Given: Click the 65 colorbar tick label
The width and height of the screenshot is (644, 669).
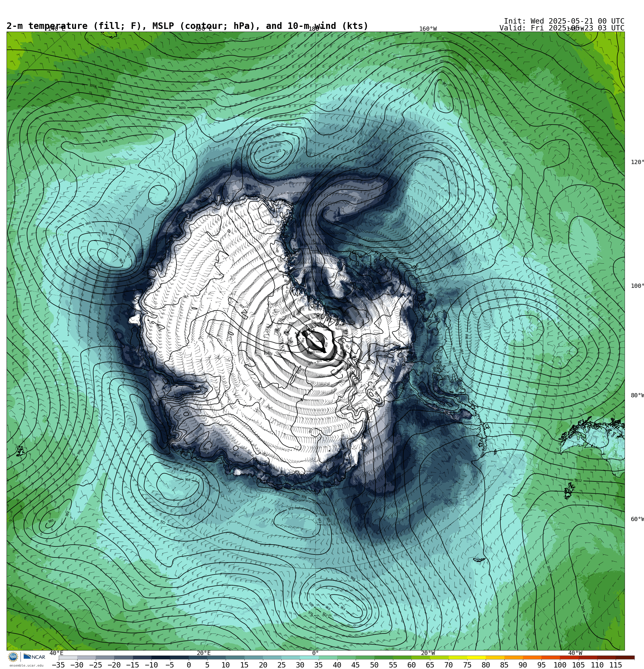Looking at the screenshot, I should click(x=430, y=665).
